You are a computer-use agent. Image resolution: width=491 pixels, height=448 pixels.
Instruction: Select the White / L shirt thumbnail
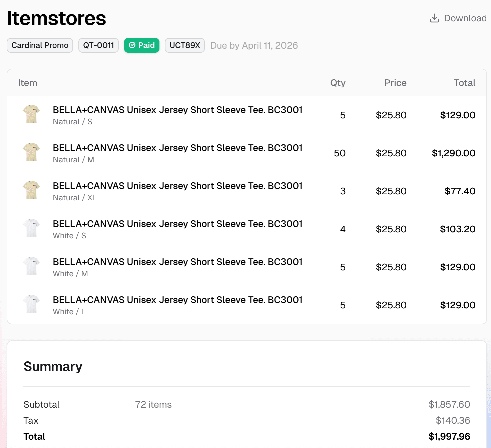(31, 305)
